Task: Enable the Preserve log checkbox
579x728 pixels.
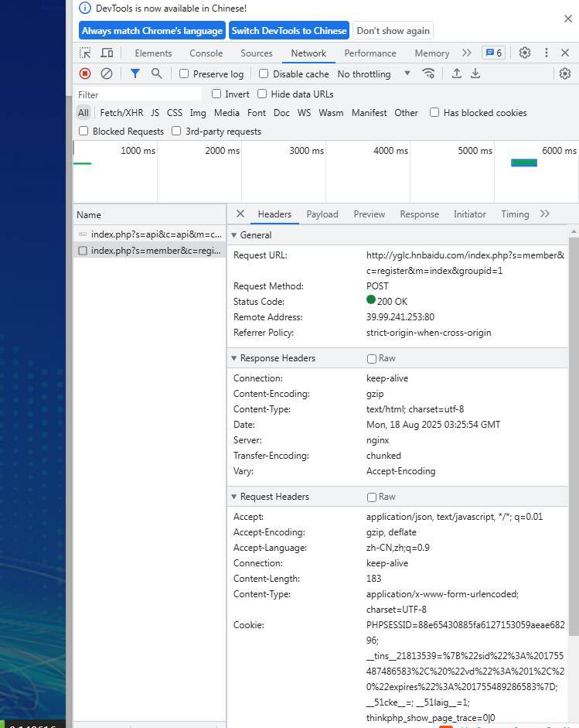Action: pyautogui.click(x=184, y=74)
